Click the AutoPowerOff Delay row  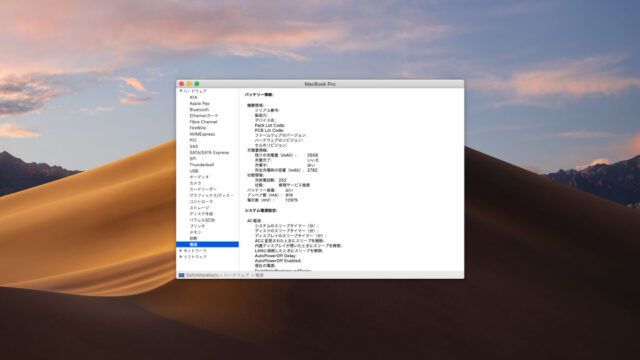[276, 256]
